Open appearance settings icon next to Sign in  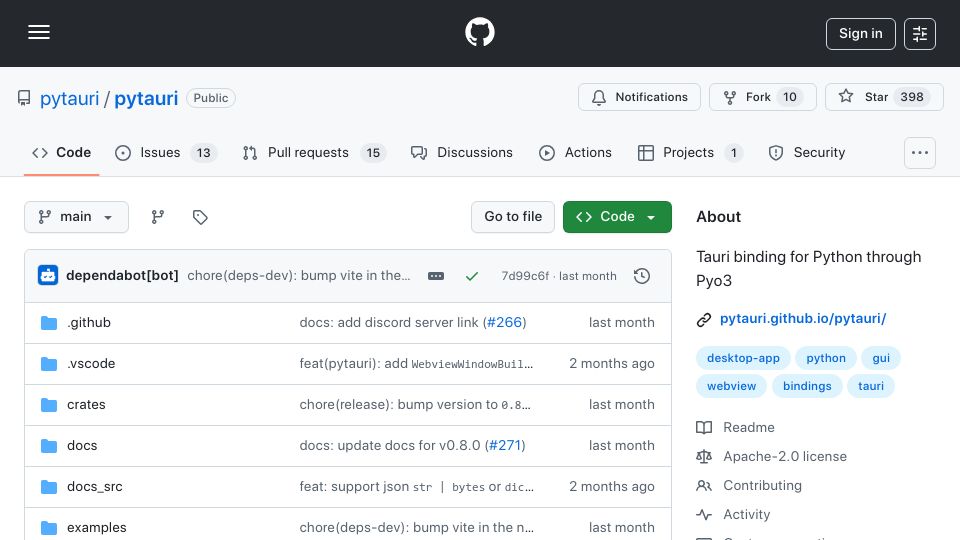coord(920,34)
